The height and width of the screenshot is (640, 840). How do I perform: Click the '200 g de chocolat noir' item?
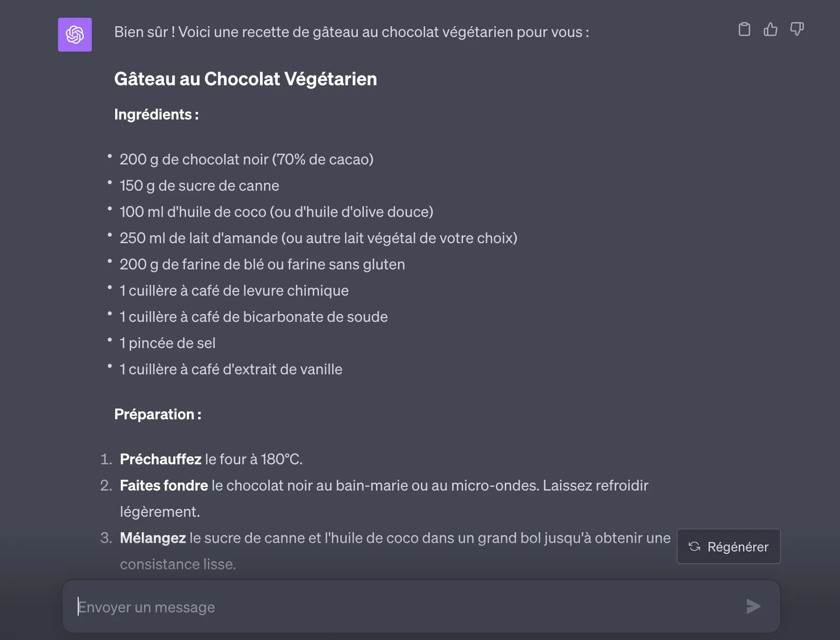tap(246, 160)
